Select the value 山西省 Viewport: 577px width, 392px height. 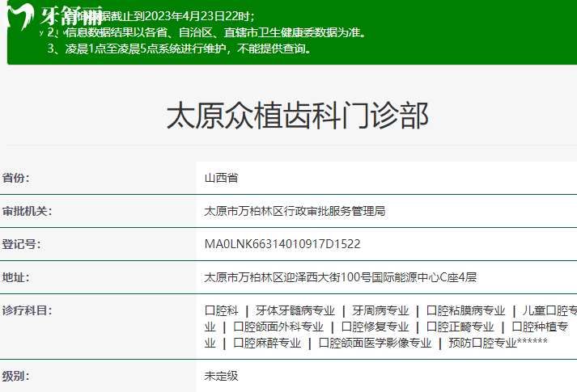tap(221, 178)
